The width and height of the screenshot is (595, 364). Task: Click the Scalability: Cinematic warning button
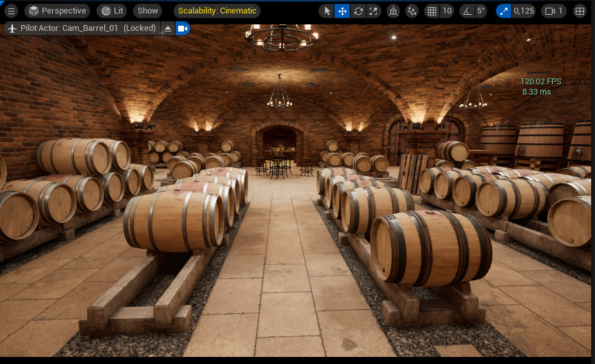tap(217, 11)
